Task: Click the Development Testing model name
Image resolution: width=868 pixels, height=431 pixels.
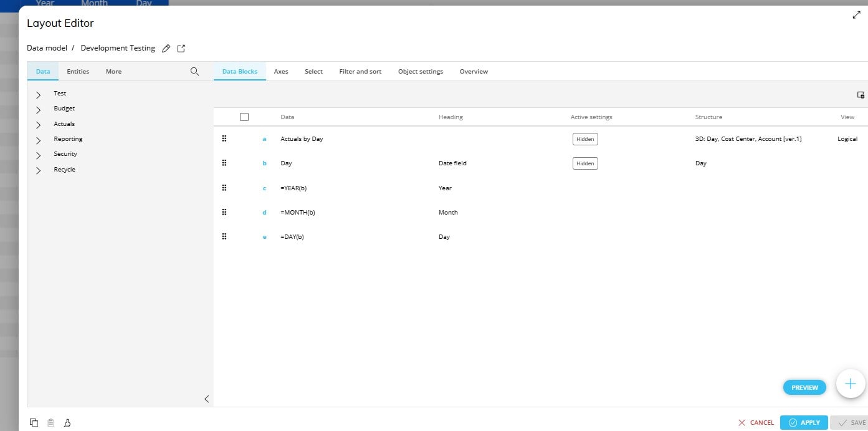Action: [118, 48]
